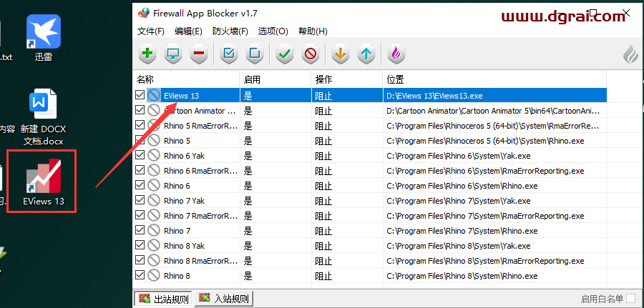
Task: Open the 帮助(H) menu
Action: (x=313, y=31)
